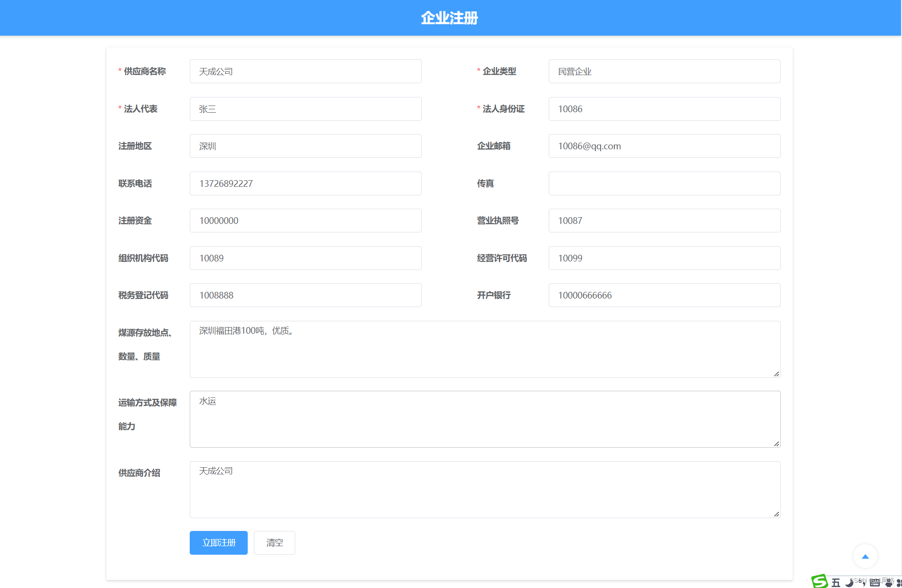This screenshot has width=902, height=588.
Task: Click the 联系电话 field with 13726892227
Action: pyautogui.click(x=306, y=183)
